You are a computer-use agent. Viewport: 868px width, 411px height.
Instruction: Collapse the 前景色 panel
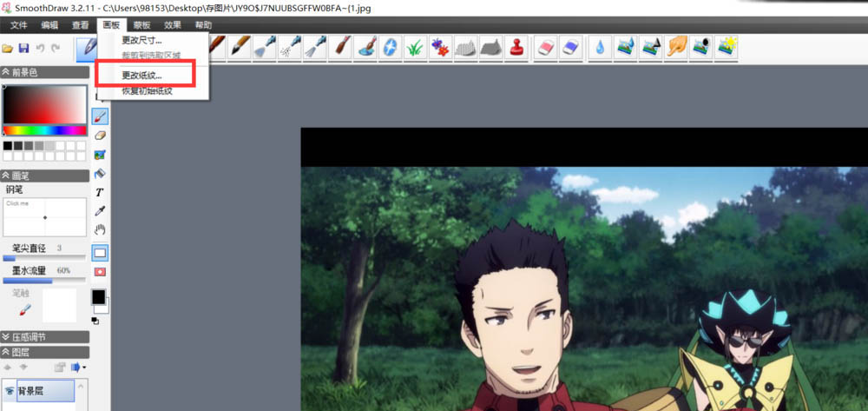(x=6, y=73)
